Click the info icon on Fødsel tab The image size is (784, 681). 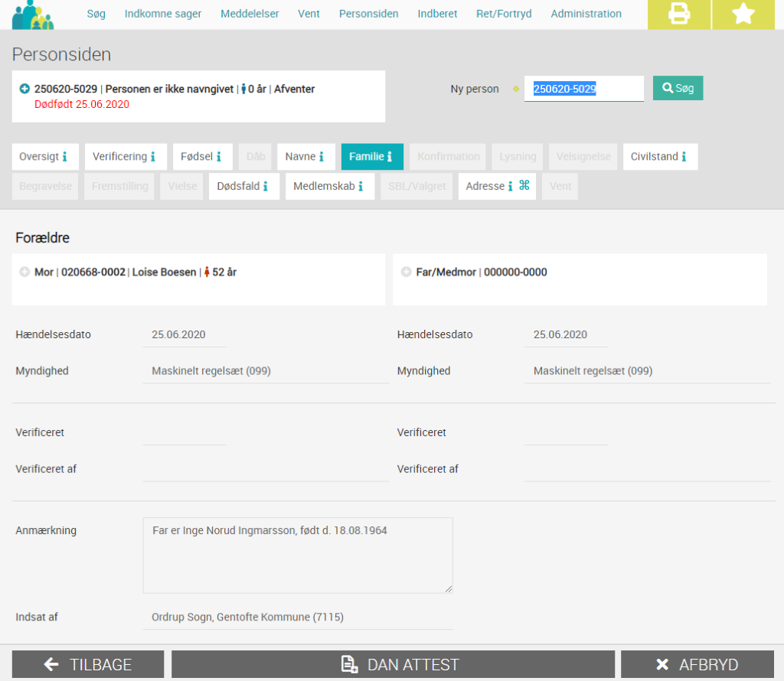[218, 157]
